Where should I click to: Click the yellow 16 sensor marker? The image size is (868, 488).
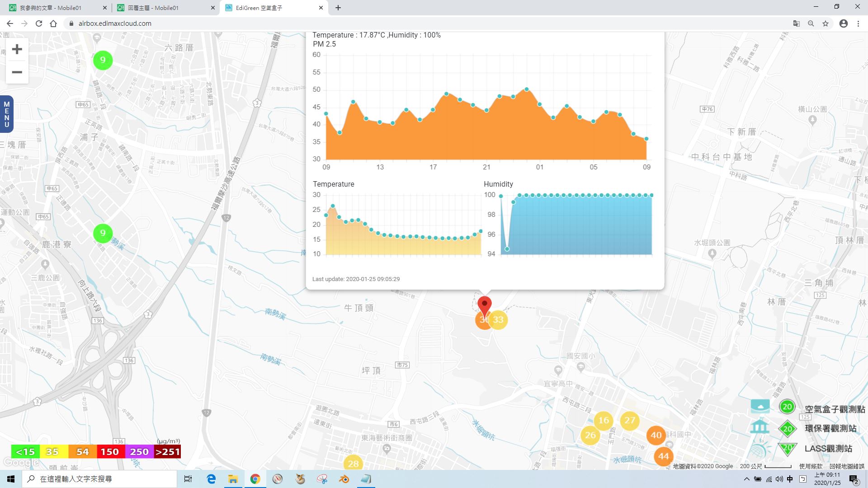[x=604, y=421]
